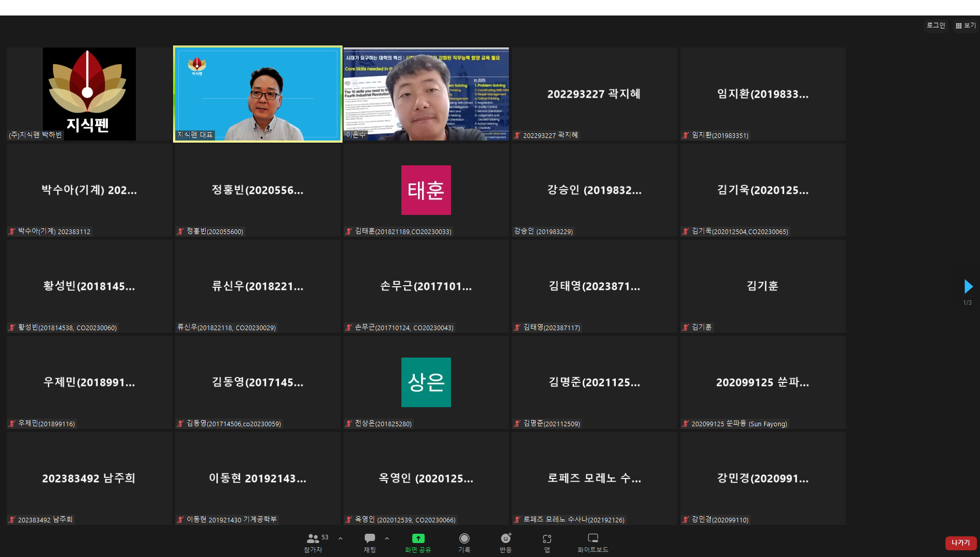The width and height of the screenshot is (980, 557).
Task: Click muted mic icon beside 강민경(202099110)
Action: click(x=686, y=520)
